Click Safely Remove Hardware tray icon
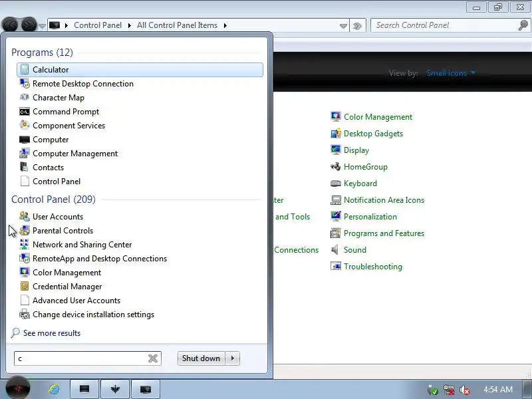 click(432, 390)
